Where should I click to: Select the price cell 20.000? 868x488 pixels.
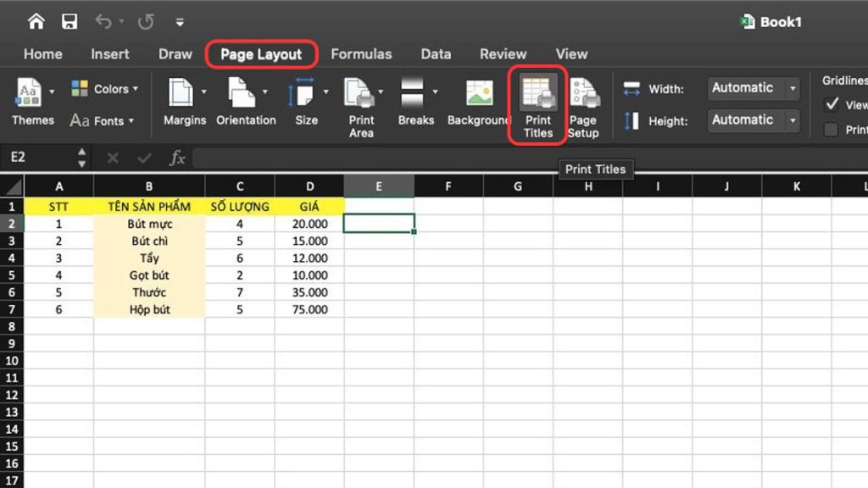pyautogui.click(x=309, y=224)
